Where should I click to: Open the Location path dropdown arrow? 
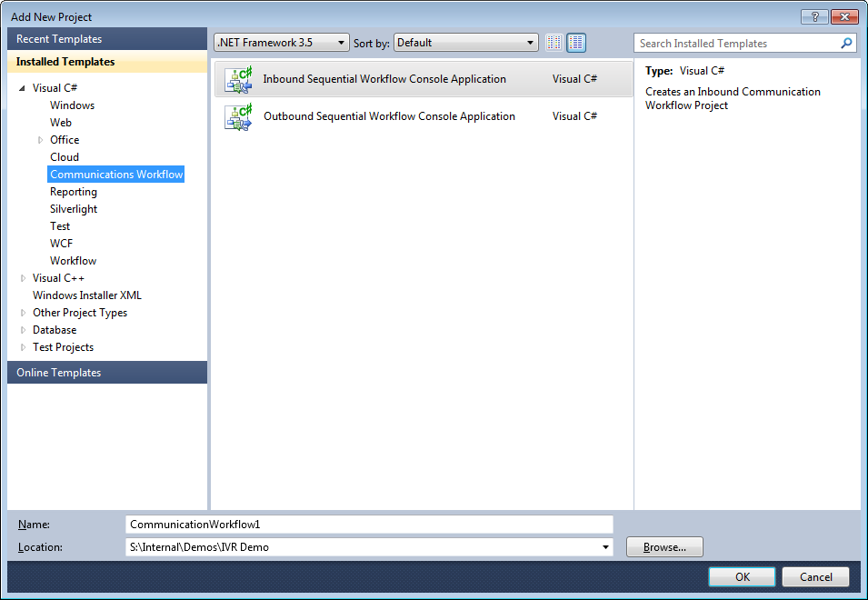tap(604, 546)
